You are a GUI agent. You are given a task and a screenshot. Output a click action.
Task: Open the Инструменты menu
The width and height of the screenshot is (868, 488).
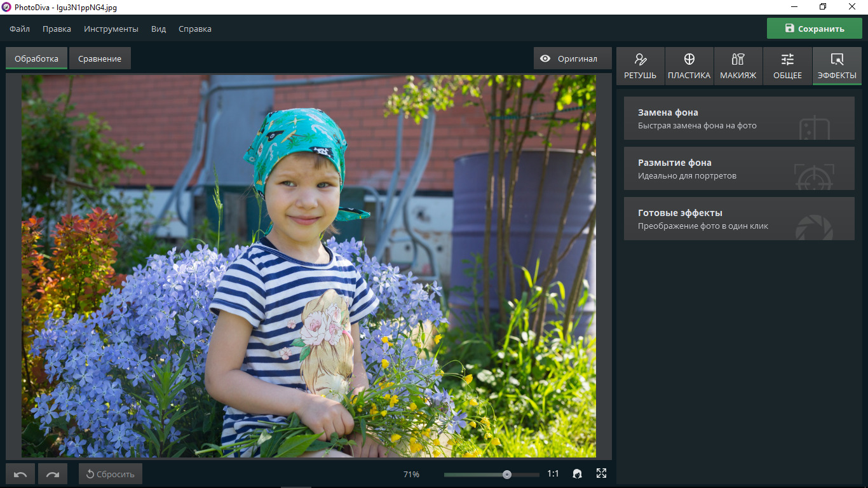click(111, 29)
